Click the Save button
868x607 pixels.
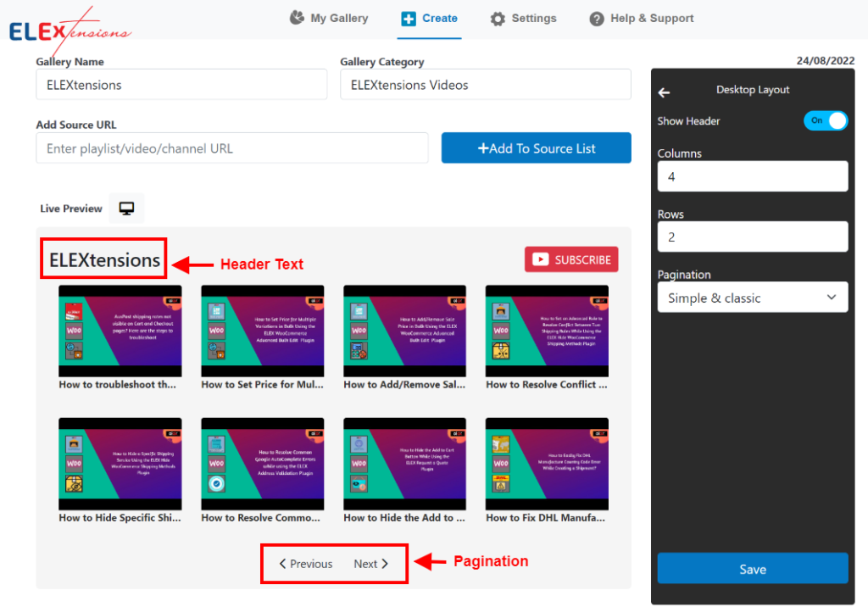pos(752,568)
